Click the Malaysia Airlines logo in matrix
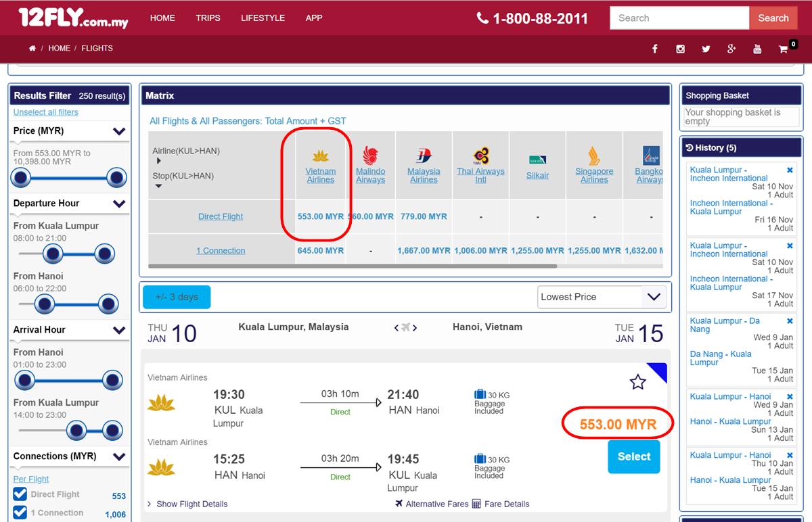The width and height of the screenshot is (812, 522). point(424,156)
